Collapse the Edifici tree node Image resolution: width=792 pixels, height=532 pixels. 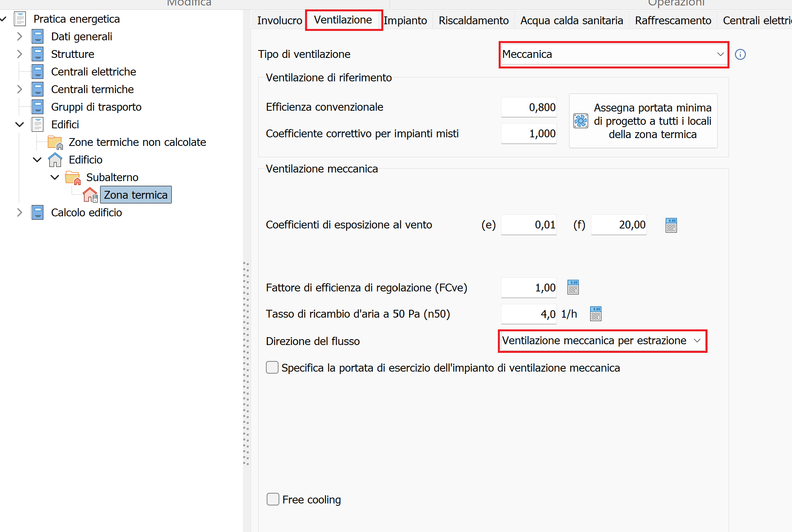click(x=20, y=124)
